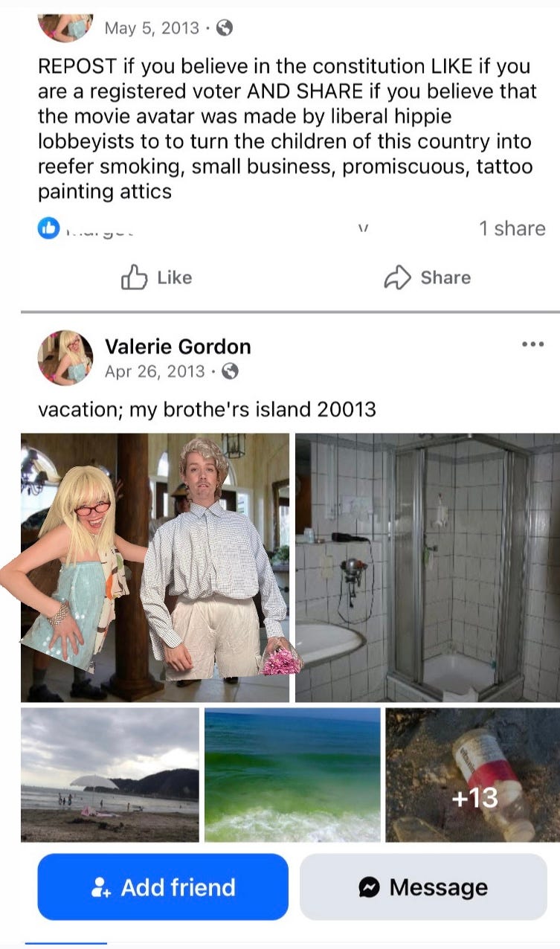
Task: Click the Message button
Action: (x=423, y=887)
